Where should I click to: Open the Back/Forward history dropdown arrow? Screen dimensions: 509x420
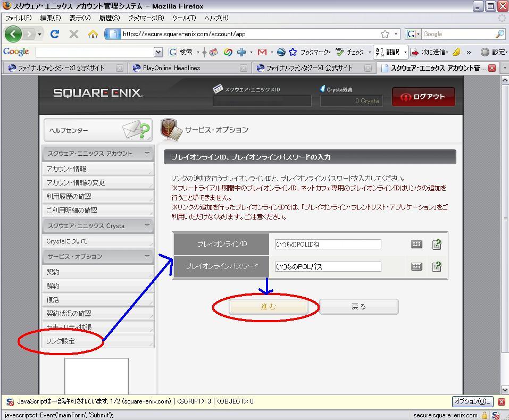[39, 34]
